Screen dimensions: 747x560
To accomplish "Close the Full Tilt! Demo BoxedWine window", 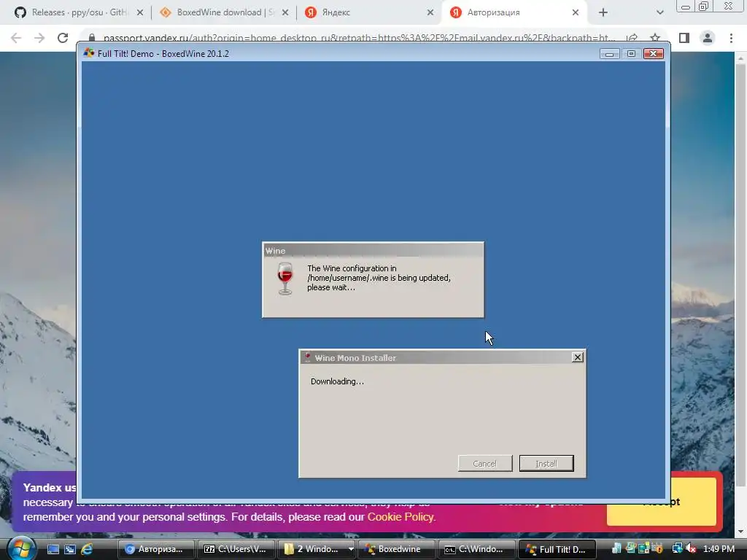I will [654, 54].
